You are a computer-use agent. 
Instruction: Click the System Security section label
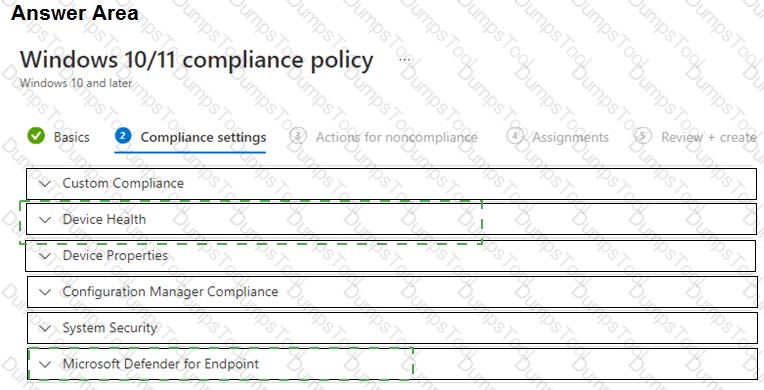pyautogui.click(x=110, y=328)
